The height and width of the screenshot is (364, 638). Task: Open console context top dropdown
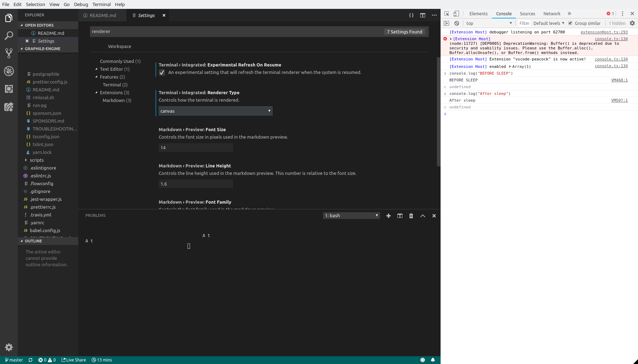click(x=489, y=23)
